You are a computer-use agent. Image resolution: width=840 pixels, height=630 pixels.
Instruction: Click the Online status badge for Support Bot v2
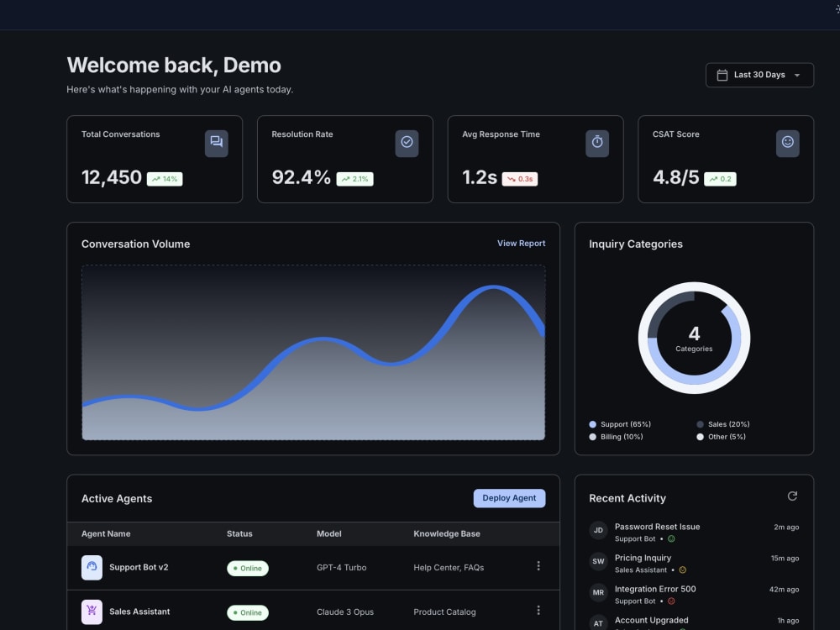point(248,569)
